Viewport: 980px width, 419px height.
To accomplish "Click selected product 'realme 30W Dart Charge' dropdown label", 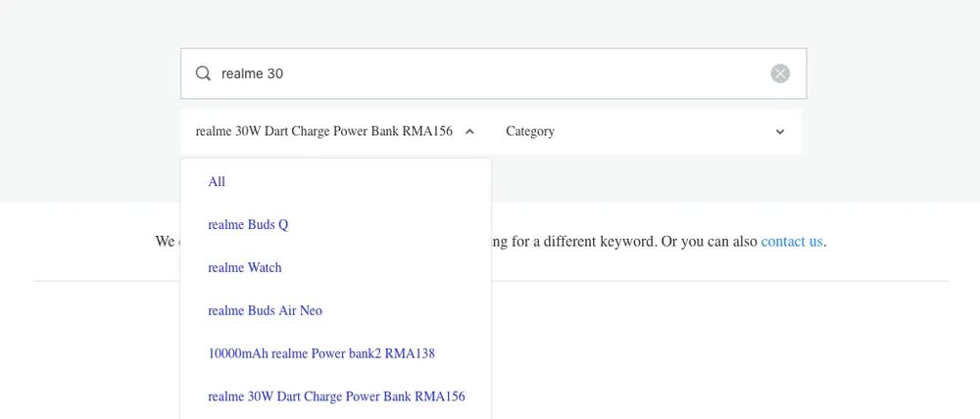I will (x=323, y=131).
